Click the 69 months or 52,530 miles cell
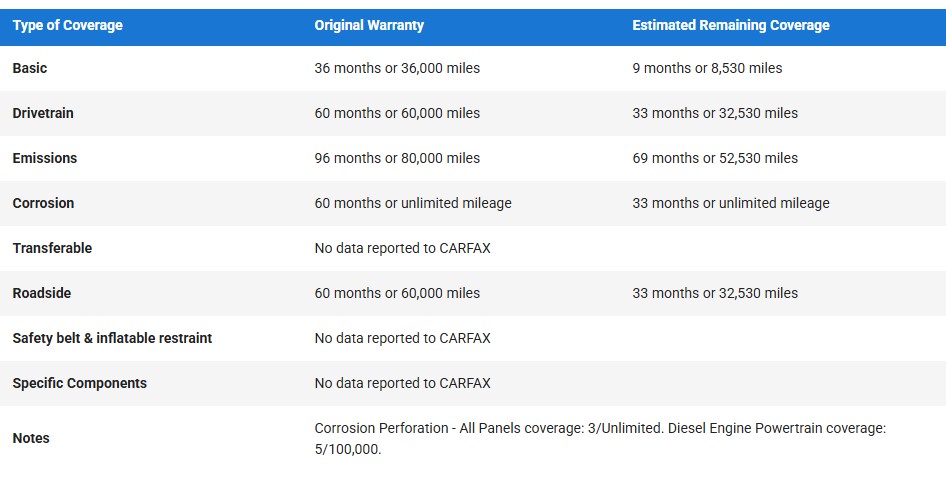The width and height of the screenshot is (946, 479). [x=715, y=158]
